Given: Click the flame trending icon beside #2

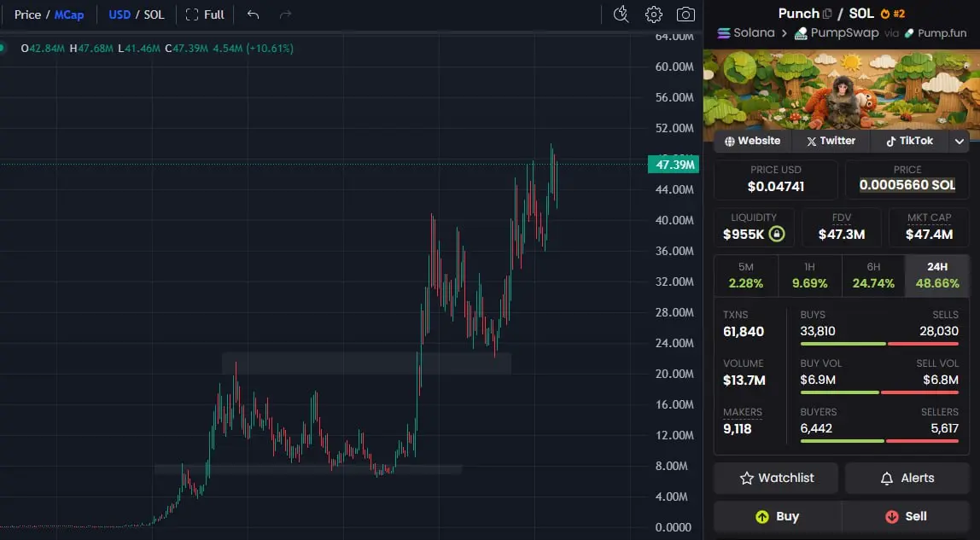Looking at the screenshot, I should pos(885,14).
